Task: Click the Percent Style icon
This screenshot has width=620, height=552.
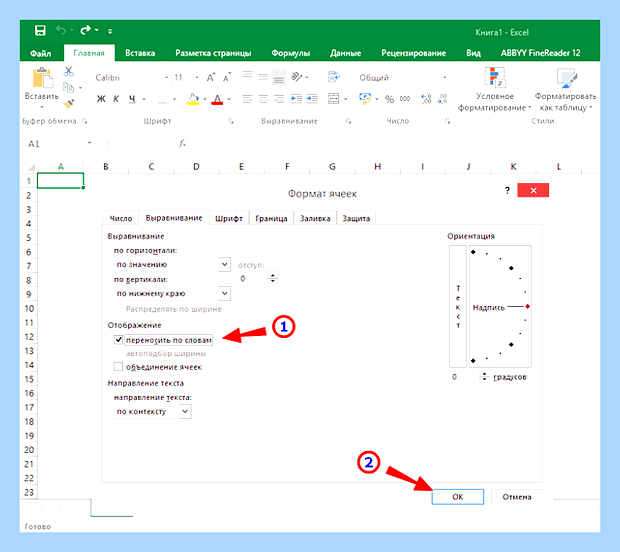Action: click(x=389, y=99)
